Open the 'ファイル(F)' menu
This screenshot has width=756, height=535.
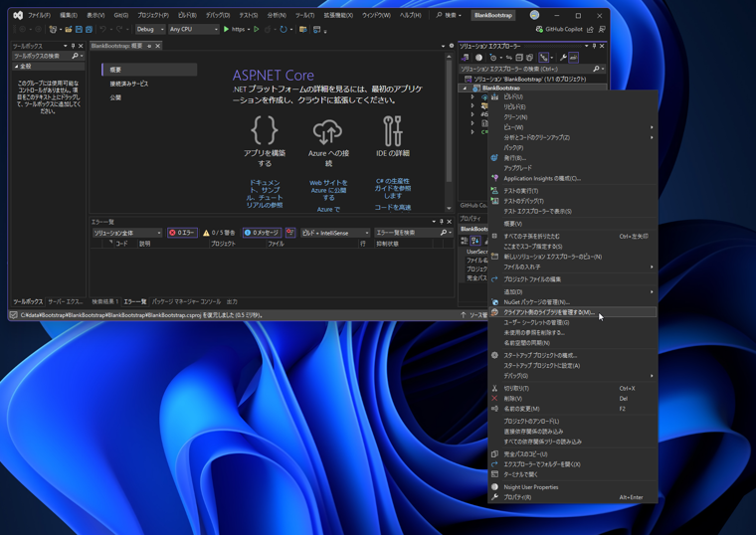click(x=39, y=16)
